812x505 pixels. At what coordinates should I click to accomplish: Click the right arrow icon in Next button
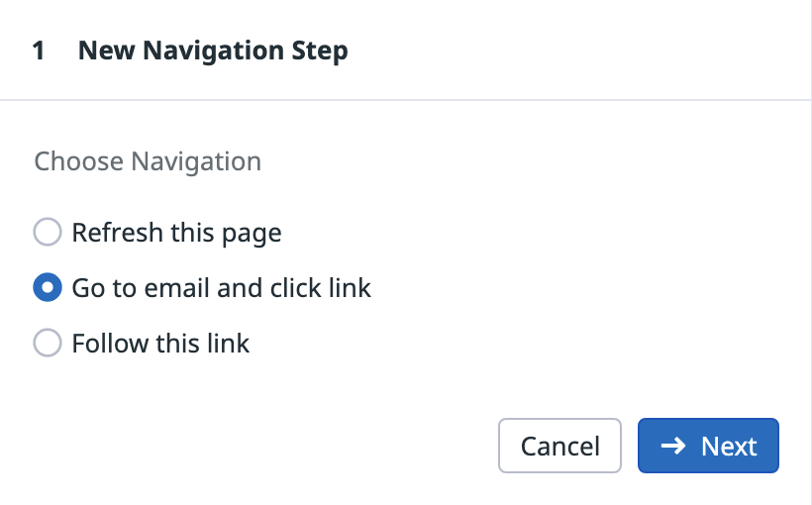click(x=673, y=447)
